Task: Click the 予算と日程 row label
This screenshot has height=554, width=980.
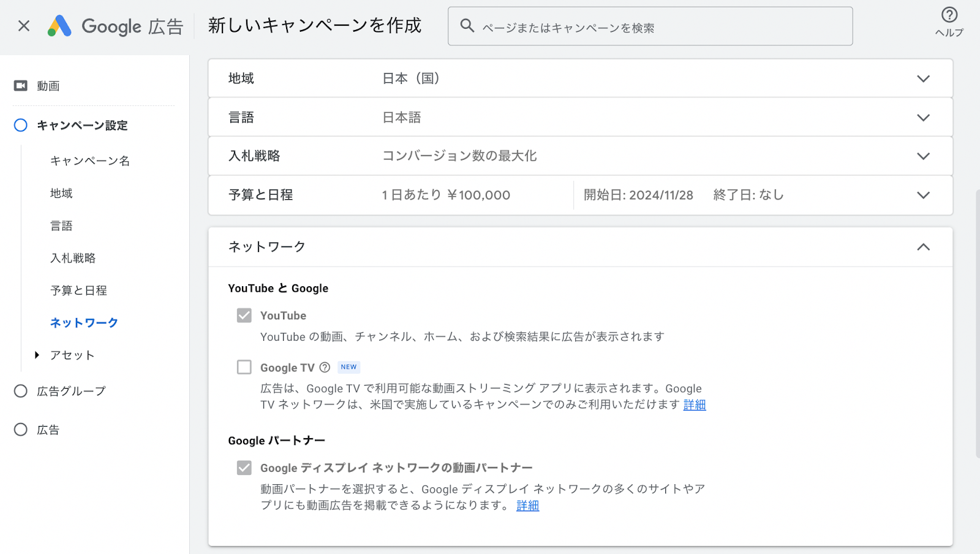Action: click(x=260, y=195)
